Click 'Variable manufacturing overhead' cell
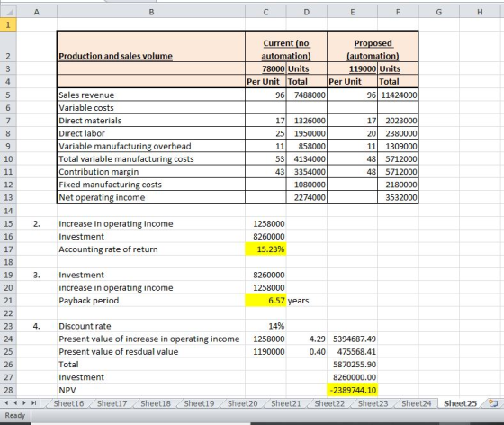The image size is (504, 425). point(151,146)
